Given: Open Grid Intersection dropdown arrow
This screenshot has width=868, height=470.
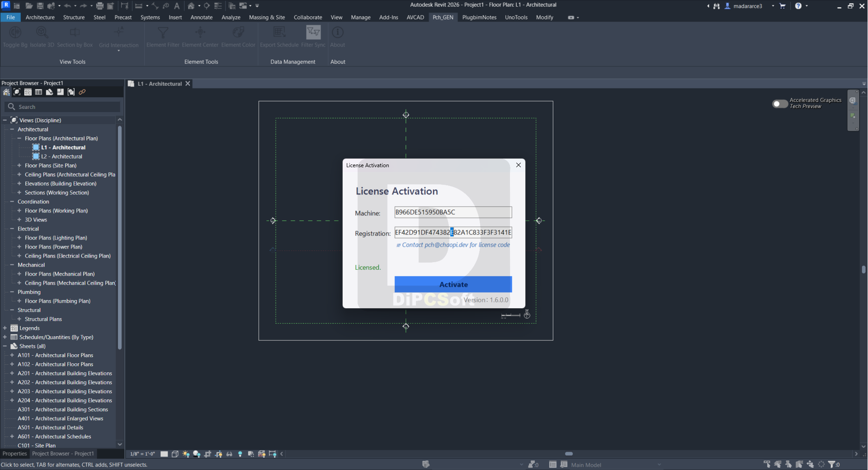Looking at the screenshot, I should pyautogui.click(x=119, y=51).
